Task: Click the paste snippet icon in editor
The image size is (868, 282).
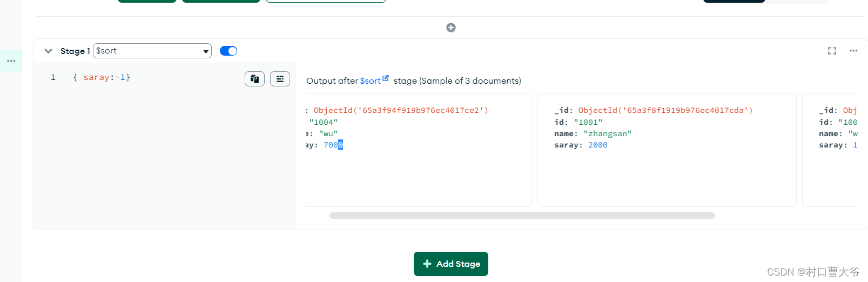Action: 254,79
